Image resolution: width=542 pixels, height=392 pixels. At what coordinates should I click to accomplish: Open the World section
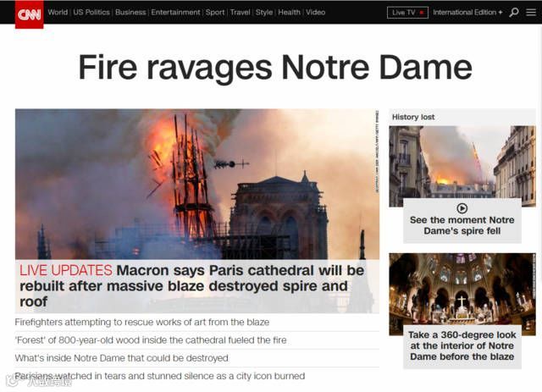coord(58,12)
